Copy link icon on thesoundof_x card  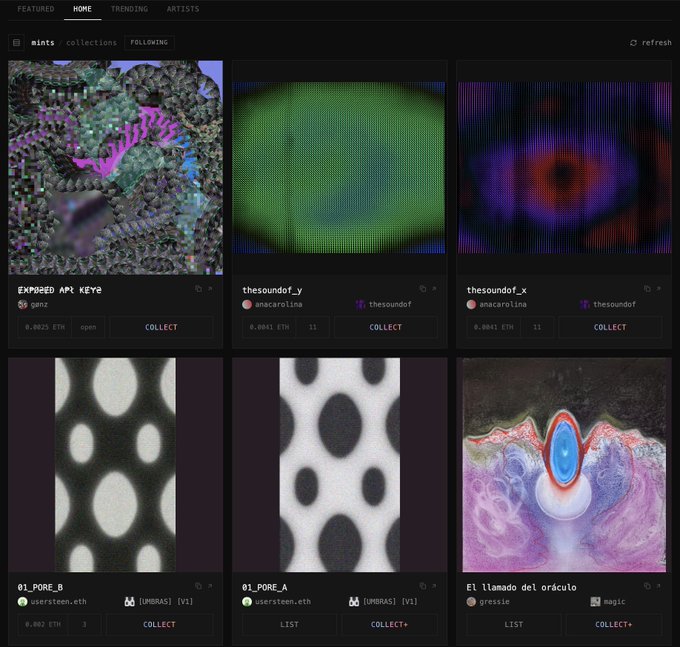pos(647,289)
